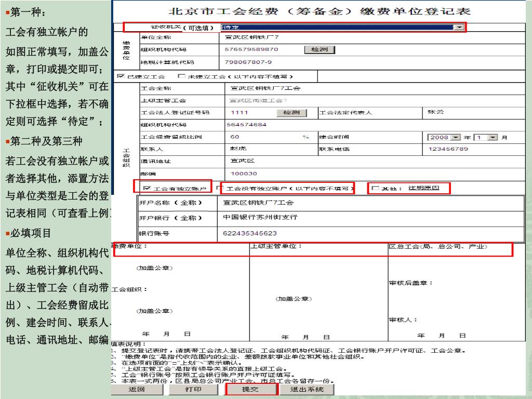This screenshot has height=399, width=532.
Task: Edit the 工会全称 field 宣武区钢铁厂7工会
Action: click(x=375, y=88)
